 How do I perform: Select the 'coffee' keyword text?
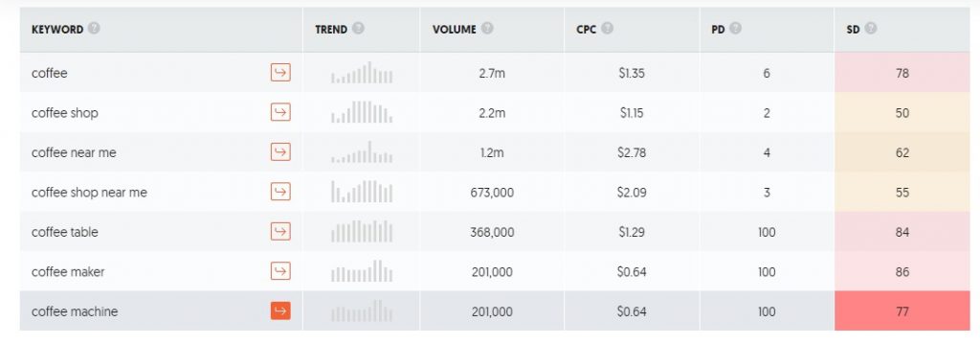click(x=50, y=73)
